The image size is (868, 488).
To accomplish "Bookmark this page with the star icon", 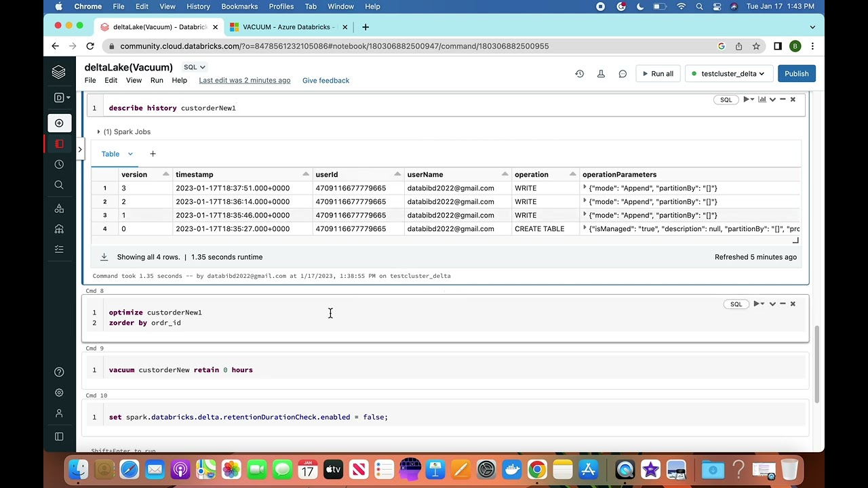I will tap(756, 46).
